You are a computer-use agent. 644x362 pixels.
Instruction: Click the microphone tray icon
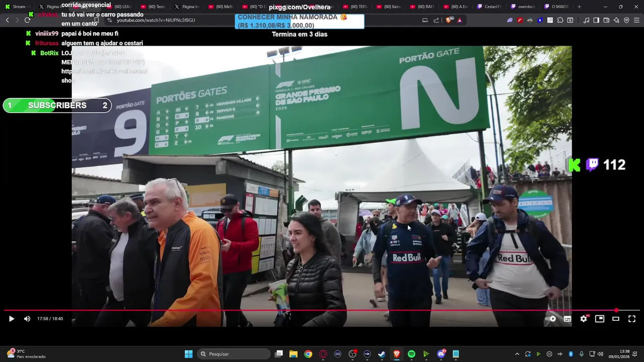[x=582, y=354]
